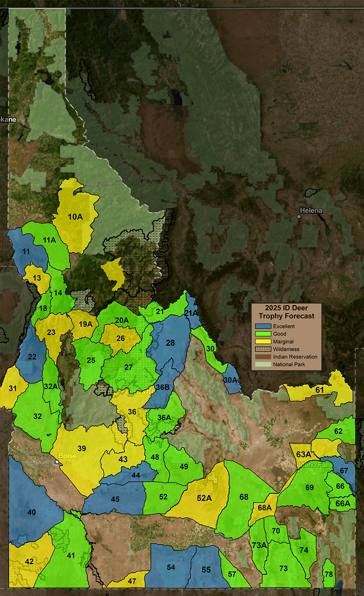Select hunting unit 36B
The width and height of the screenshot is (364, 596).
(162, 387)
